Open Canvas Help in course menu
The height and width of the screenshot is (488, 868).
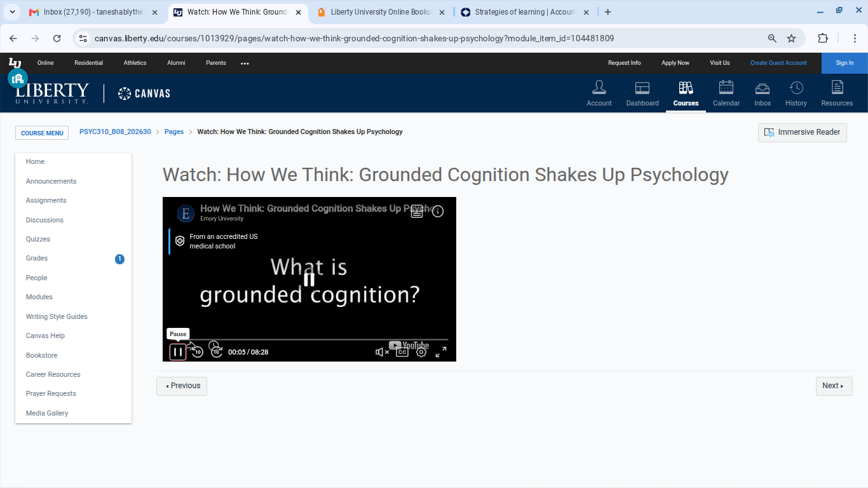point(45,335)
